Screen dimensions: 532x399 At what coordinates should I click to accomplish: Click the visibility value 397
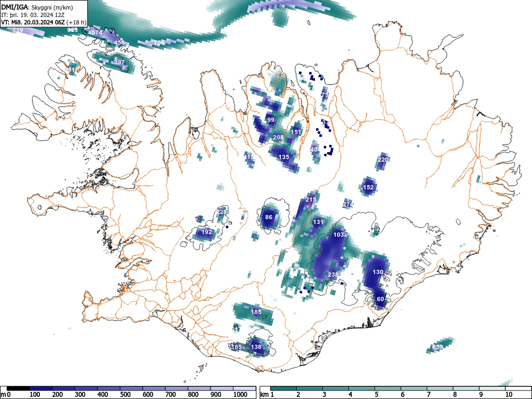pos(119,62)
